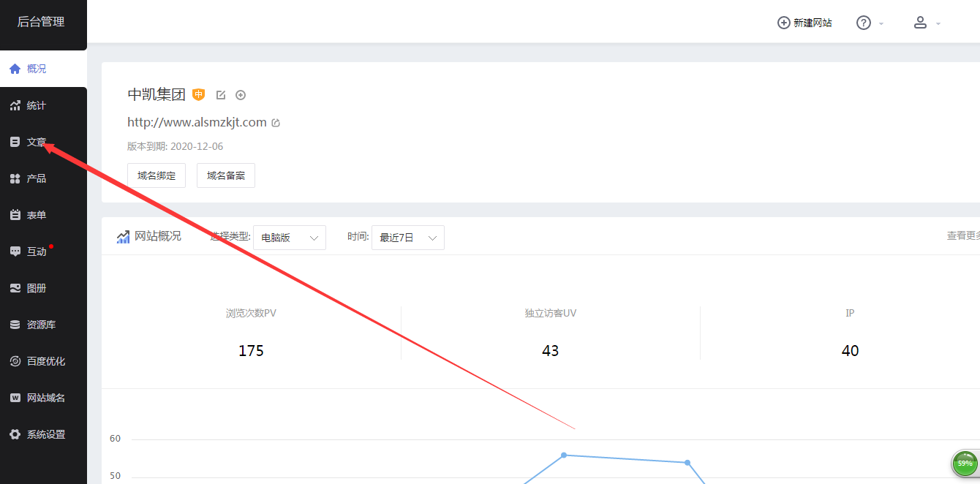This screenshot has height=484, width=980.
Task: Open 系统设置 from the sidebar
Action: coord(45,434)
